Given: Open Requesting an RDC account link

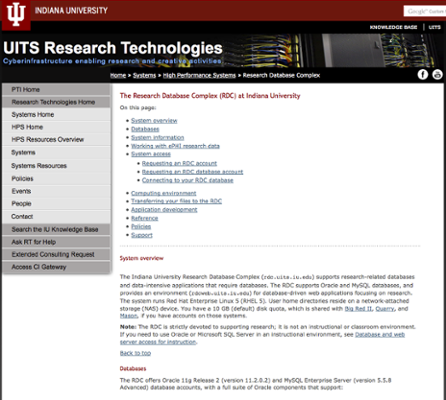Looking at the screenshot, I should coord(179,163).
